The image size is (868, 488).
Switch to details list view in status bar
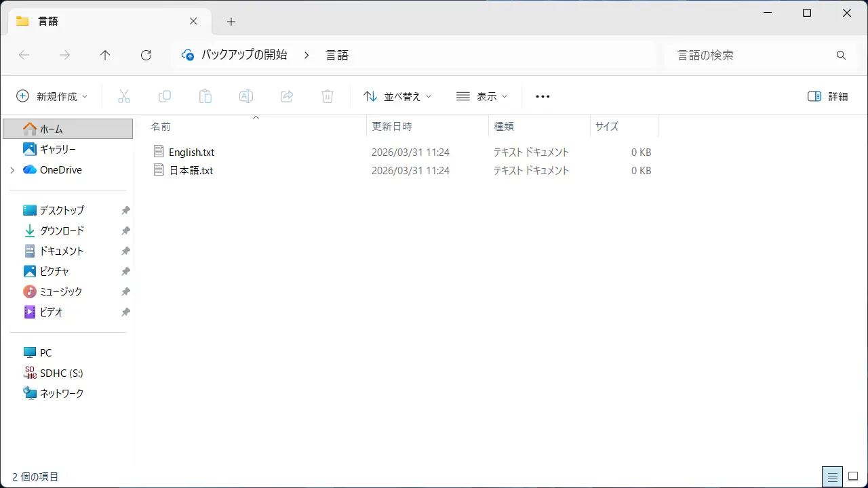832,476
